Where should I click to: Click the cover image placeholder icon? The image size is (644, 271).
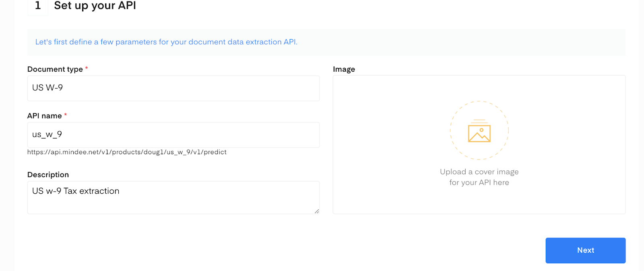(479, 132)
